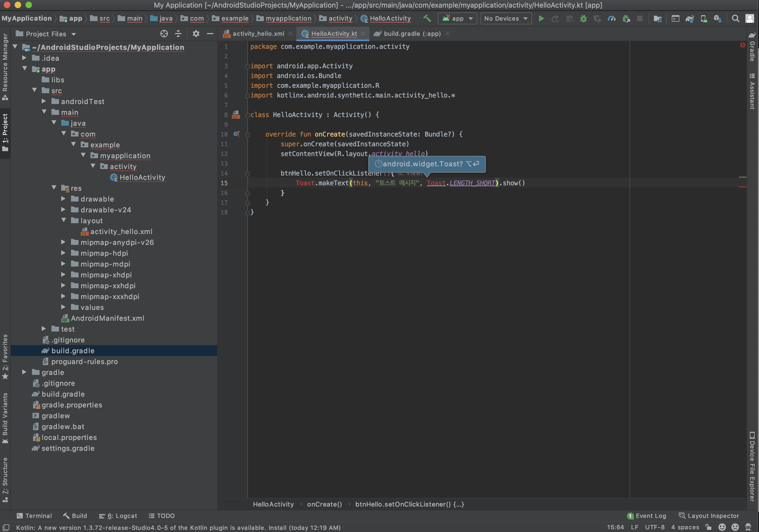759x532 pixels.
Task: Open the SDK Manager icon
Action: click(x=717, y=18)
